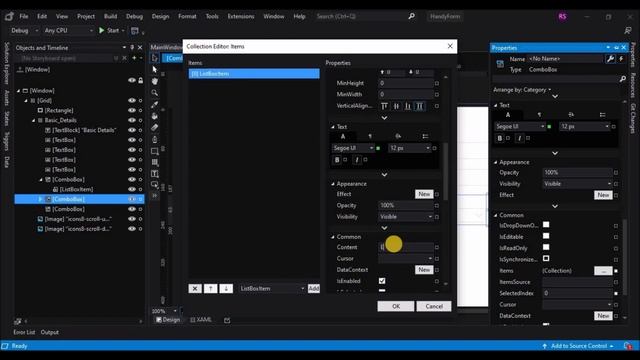Click New button for DataContext in Collection Editor

click(x=424, y=270)
